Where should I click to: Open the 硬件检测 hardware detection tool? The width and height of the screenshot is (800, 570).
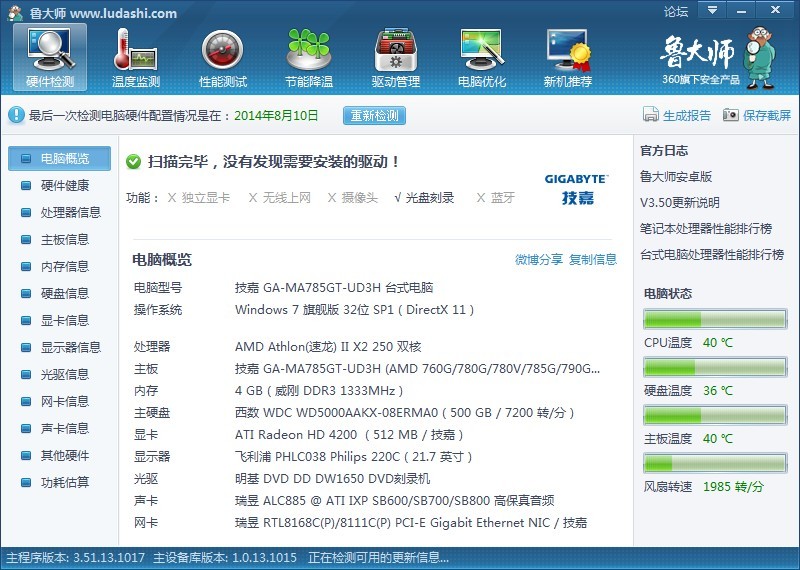coord(50,57)
